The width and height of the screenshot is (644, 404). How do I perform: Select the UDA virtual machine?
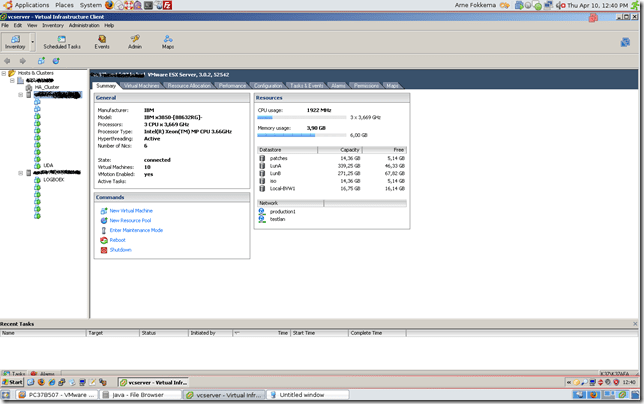[x=48, y=165]
